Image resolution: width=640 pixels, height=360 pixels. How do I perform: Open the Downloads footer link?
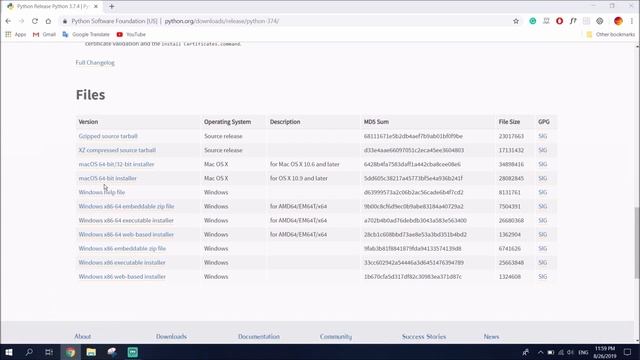(171, 337)
